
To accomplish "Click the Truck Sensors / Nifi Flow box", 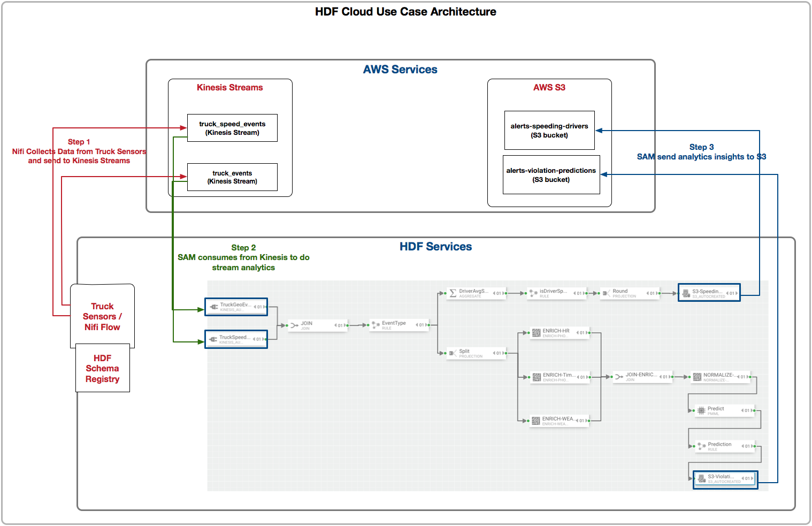I will [102, 316].
